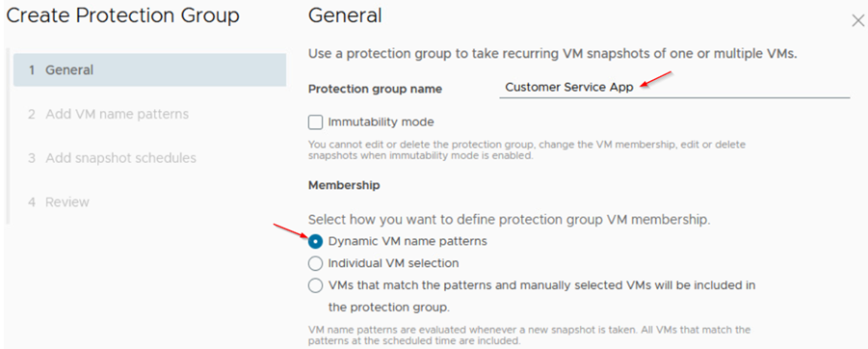Click the General heading above the form

click(x=345, y=15)
